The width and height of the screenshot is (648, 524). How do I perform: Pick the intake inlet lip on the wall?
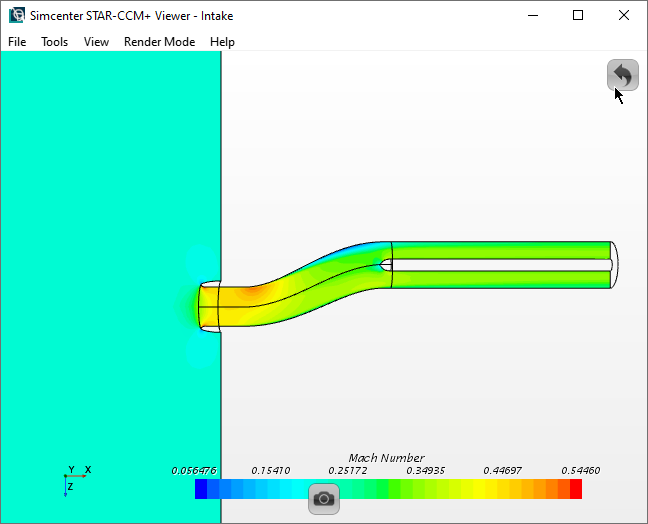tap(209, 307)
